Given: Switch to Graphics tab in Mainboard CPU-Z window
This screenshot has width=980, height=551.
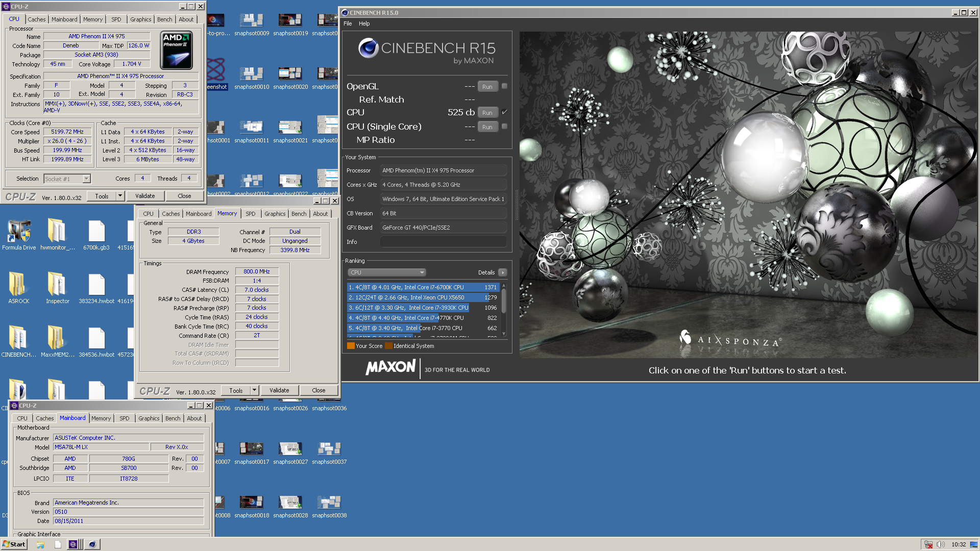Looking at the screenshot, I should [149, 418].
